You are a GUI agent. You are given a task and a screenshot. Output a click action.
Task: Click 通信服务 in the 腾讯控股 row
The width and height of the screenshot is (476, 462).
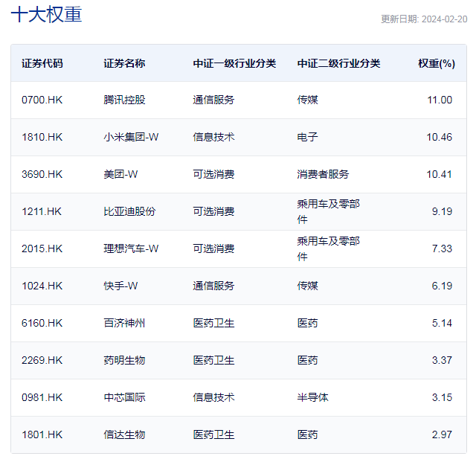213,100
